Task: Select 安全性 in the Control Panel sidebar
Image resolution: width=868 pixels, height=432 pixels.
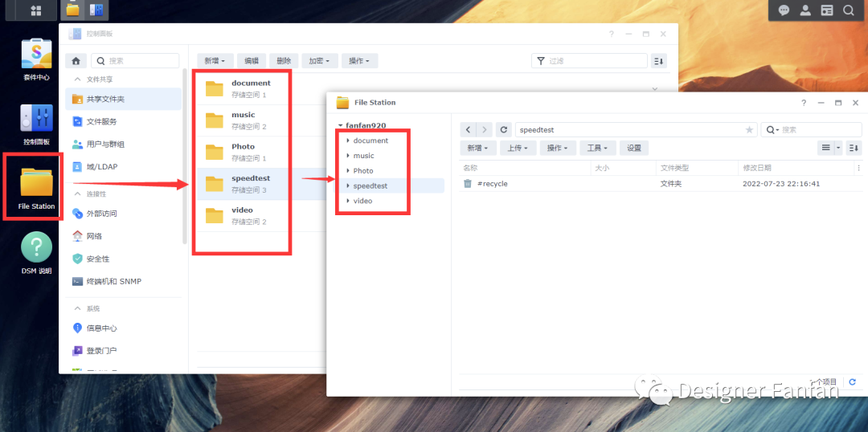Action: click(x=124, y=259)
